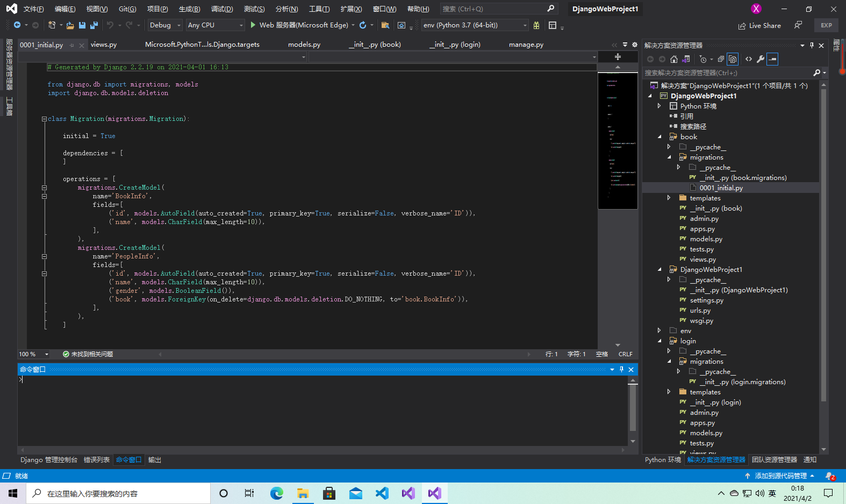846x504 pixels.
Task: Click the command window vertical scrollbar
Action: pos(633,407)
